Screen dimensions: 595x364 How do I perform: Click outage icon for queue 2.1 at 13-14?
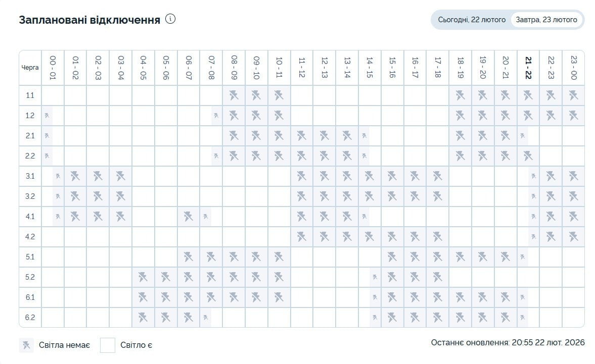(347, 136)
